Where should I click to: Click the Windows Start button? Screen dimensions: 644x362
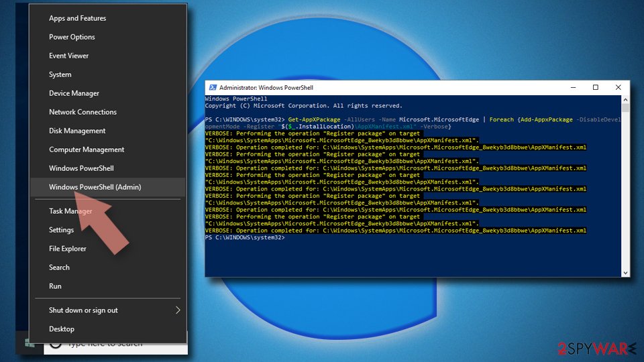(30, 343)
